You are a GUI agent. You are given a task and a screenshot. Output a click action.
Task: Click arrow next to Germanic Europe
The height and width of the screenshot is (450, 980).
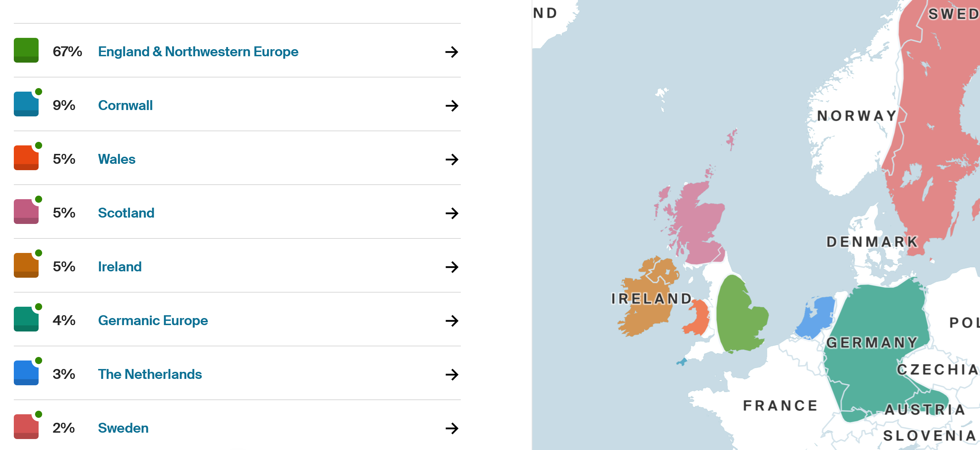(452, 321)
